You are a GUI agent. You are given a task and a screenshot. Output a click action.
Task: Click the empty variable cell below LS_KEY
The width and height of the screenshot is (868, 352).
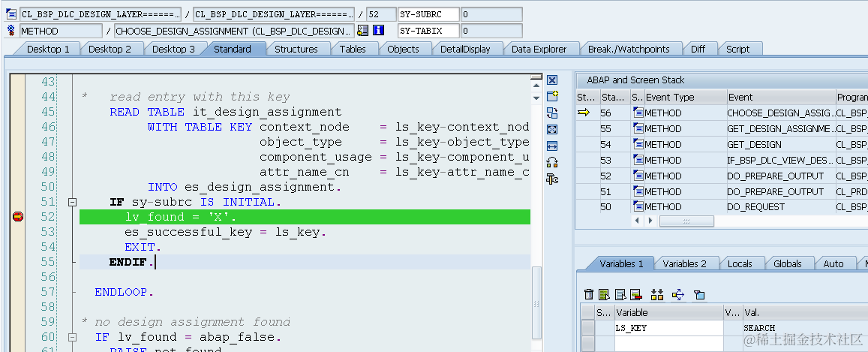coord(668,343)
